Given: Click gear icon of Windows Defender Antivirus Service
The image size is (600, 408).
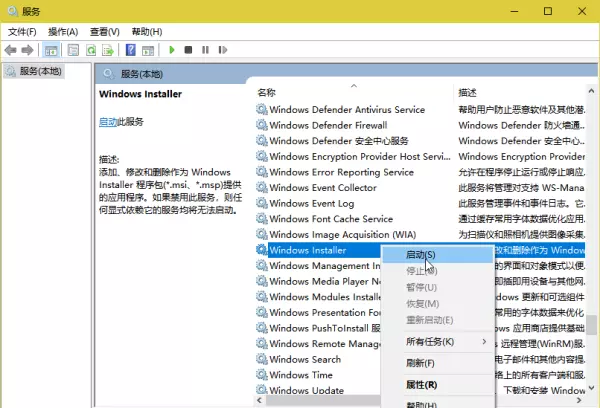Looking at the screenshot, I should pyautogui.click(x=262, y=109).
